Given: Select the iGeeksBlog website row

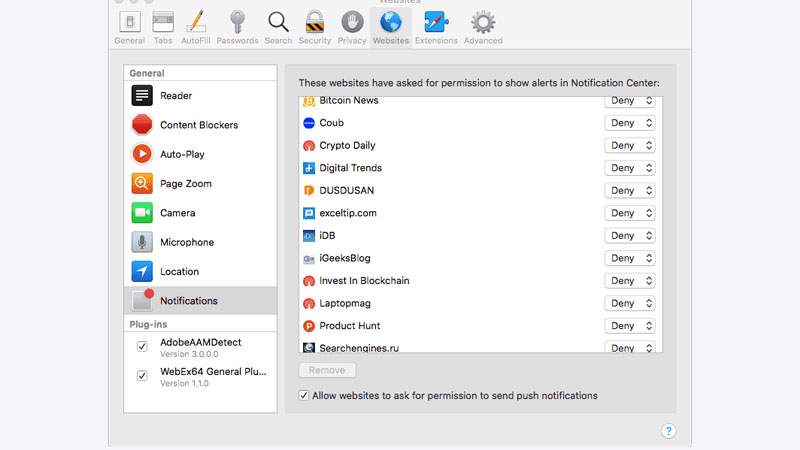Looking at the screenshot, I should (480, 258).
